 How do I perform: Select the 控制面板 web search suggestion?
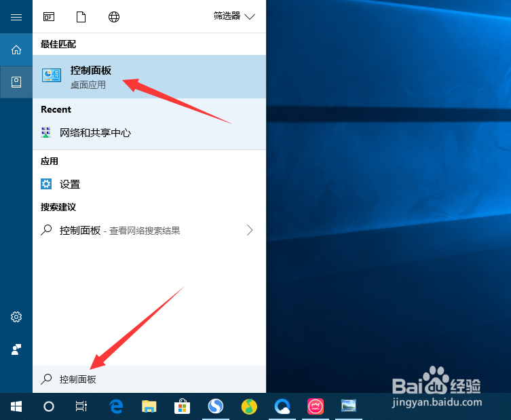(x=149, y=230)
